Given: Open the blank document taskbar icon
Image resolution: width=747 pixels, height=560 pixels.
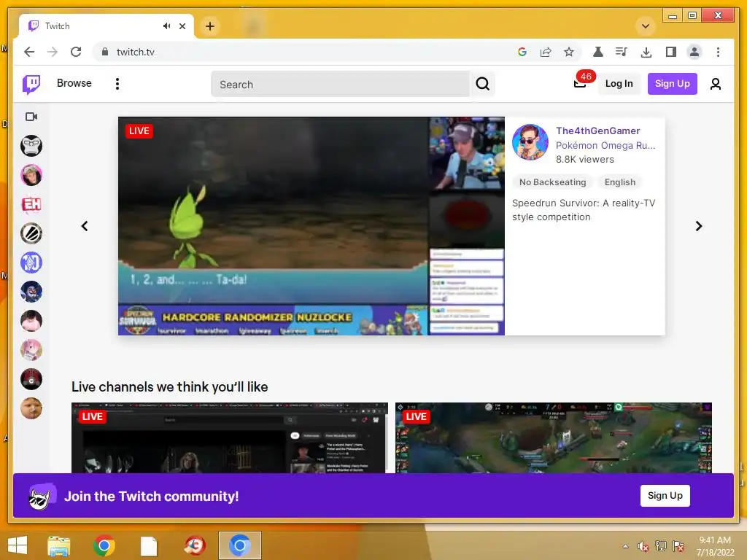Looking at the screenshot, I should [149, 545].
